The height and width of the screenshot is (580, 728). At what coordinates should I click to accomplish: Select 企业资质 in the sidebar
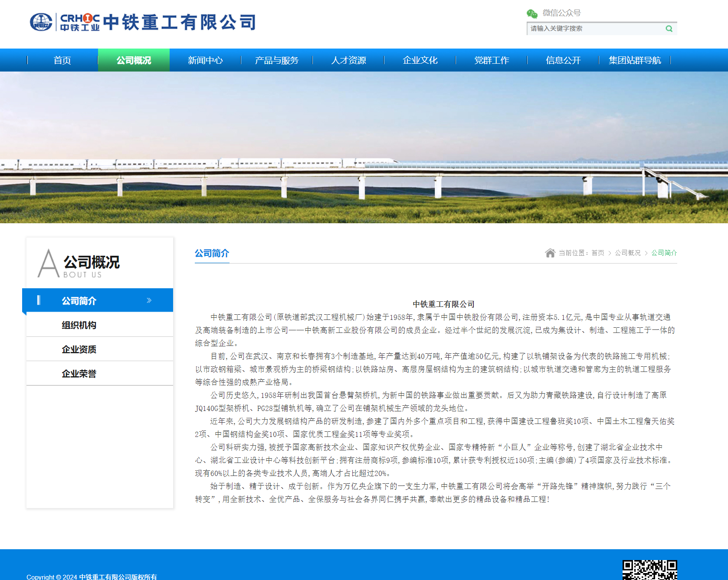pos(100,349)
